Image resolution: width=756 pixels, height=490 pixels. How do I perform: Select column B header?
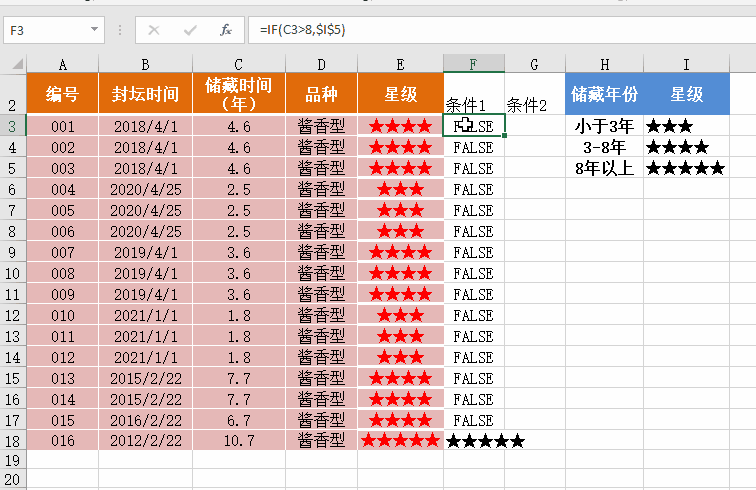[x=145, y=64]
